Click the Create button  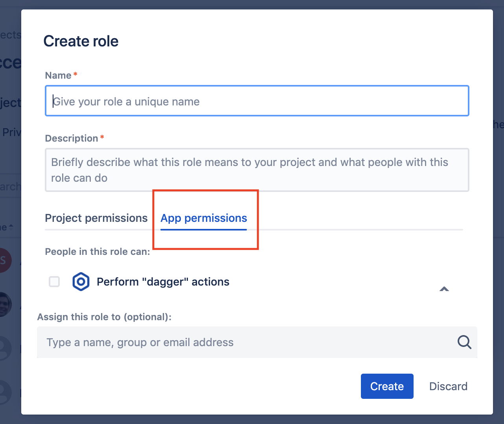[387, 386]
